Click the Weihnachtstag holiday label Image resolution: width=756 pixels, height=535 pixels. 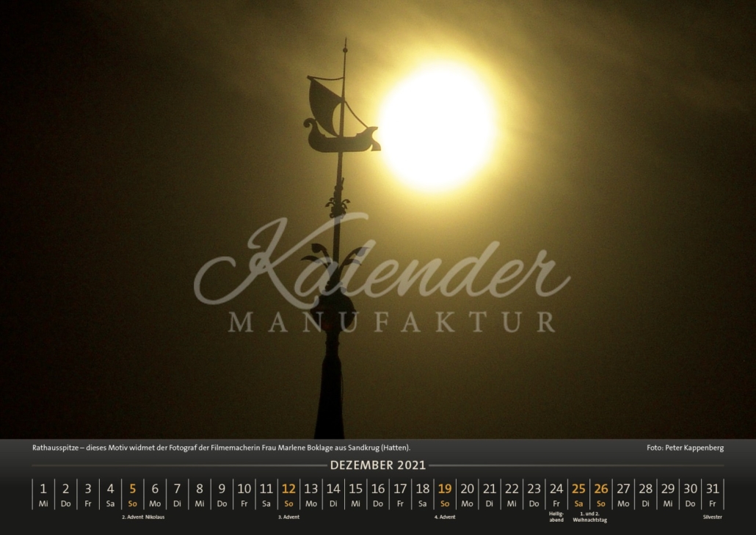pyautogui.click(x=593, y=517)
